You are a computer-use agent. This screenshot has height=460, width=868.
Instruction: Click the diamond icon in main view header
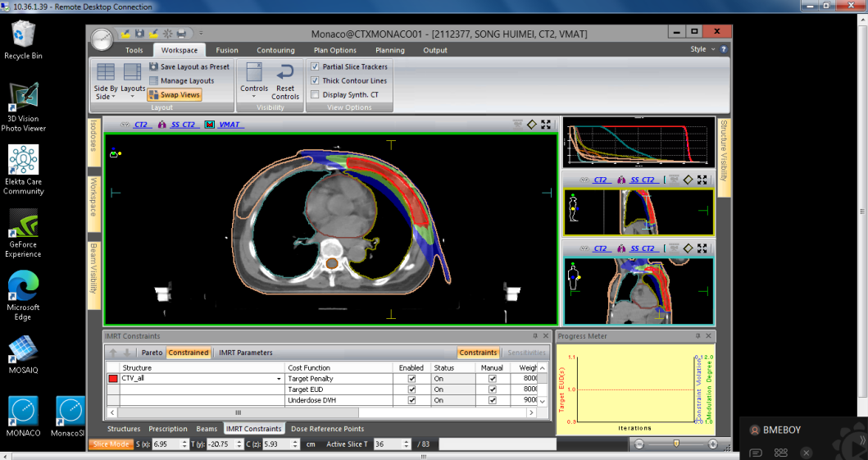[x=532, y=125]
